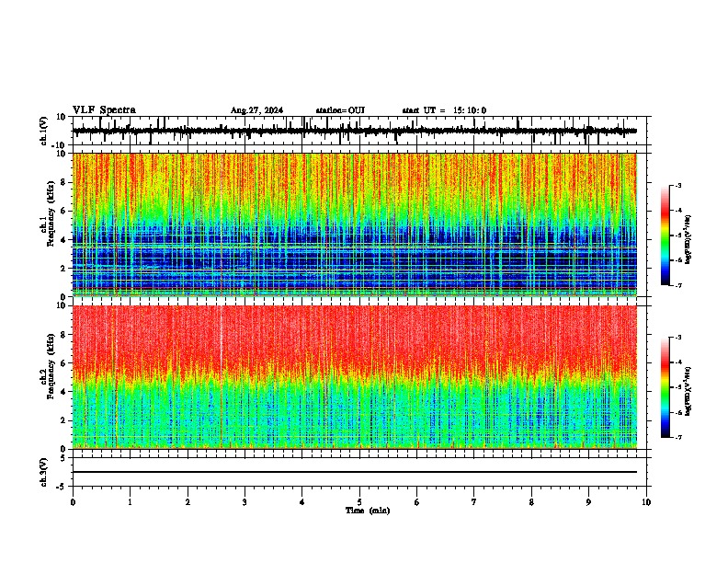Screen dimensions: 728x563
Task: Select the date text "Aug.27, 2024"
Action: (x=256, y=110)
